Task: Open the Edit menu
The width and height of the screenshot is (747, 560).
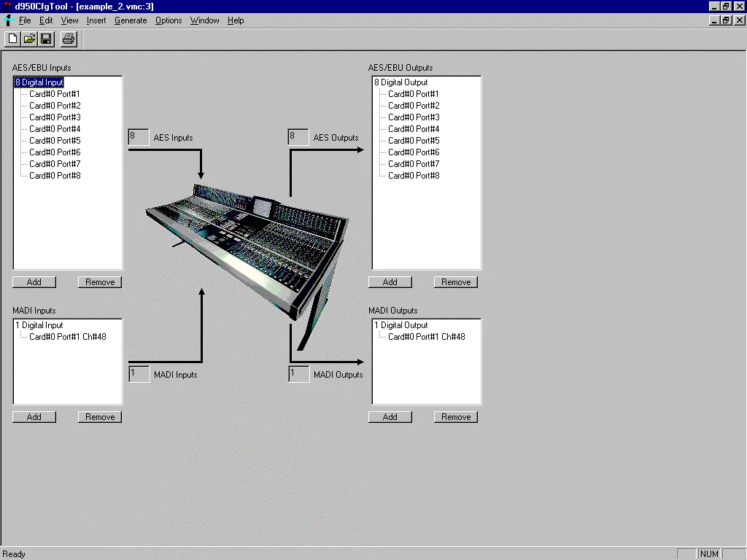Action: pyautogui.click(x=46, y=20)
